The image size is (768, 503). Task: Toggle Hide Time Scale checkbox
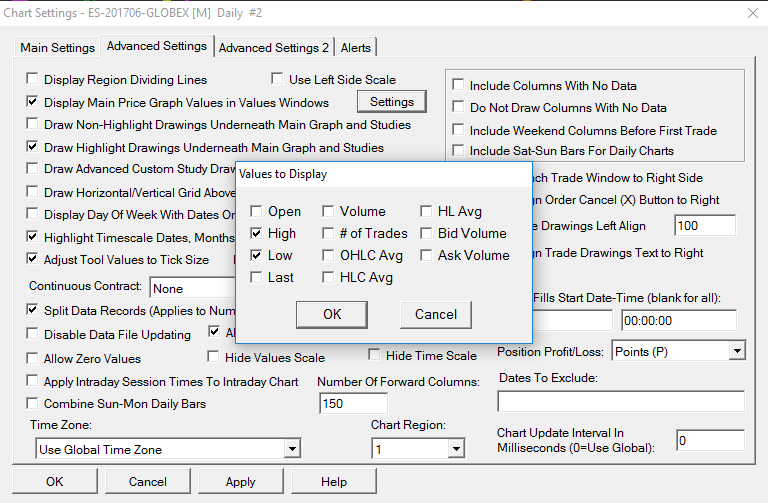374,355
